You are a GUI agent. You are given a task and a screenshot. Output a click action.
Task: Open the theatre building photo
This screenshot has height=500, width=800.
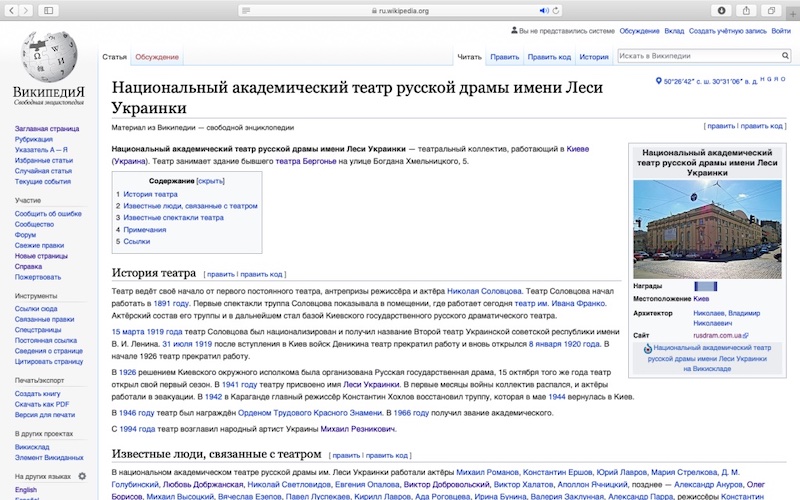(707, 229)
